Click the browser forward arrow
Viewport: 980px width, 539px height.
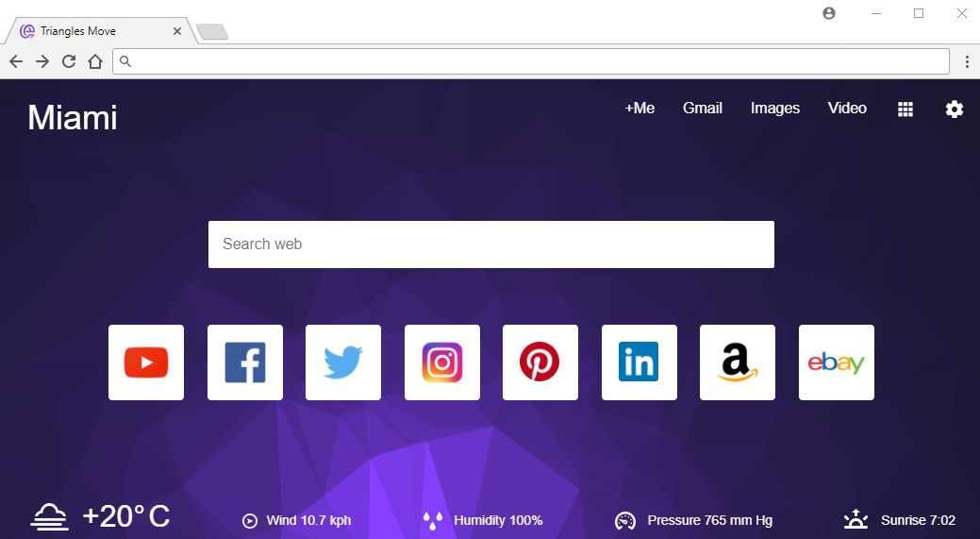(42, 61)
